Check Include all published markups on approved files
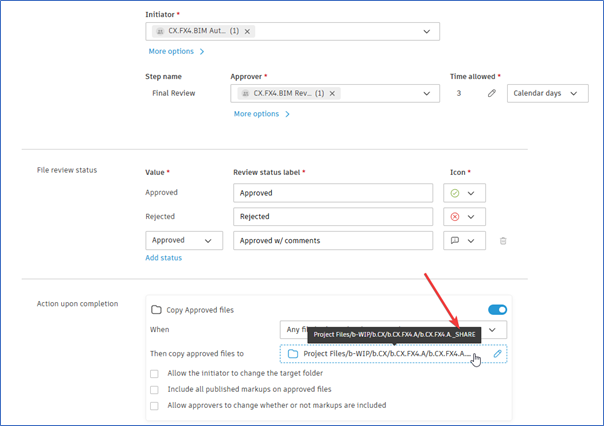This screenshot has height=426, width=604. point(154,390)
